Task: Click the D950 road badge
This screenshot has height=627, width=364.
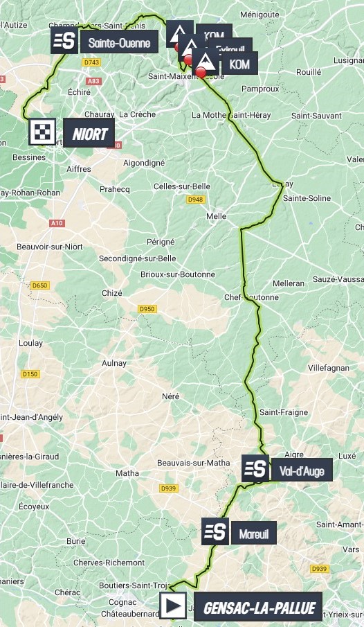Action: 147,309
